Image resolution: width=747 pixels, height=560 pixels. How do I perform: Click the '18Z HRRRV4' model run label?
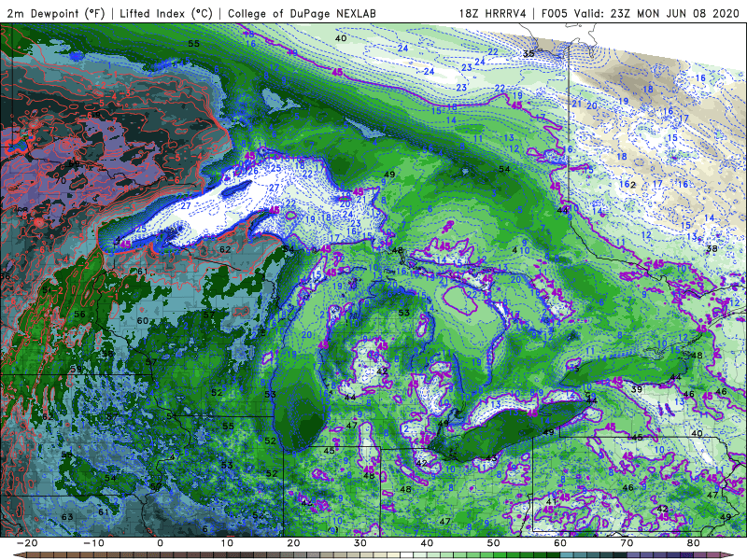coord(493,13)
